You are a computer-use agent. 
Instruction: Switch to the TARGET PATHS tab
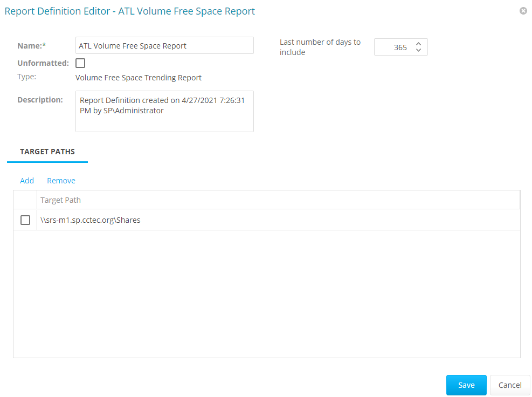pyautogui.click(x=47, y=152)
